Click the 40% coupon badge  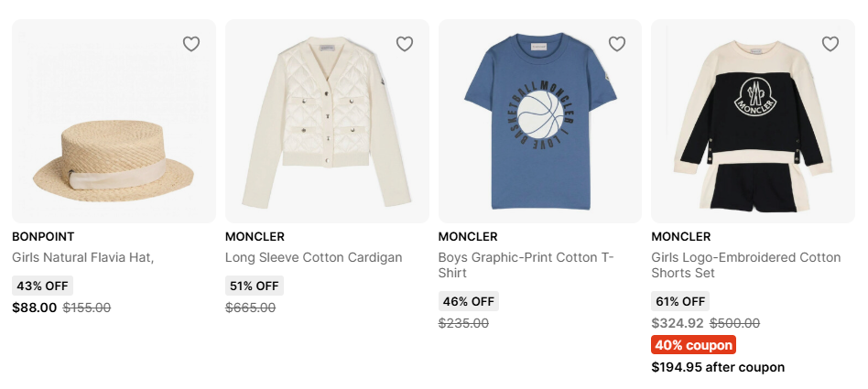click(693, 345)
